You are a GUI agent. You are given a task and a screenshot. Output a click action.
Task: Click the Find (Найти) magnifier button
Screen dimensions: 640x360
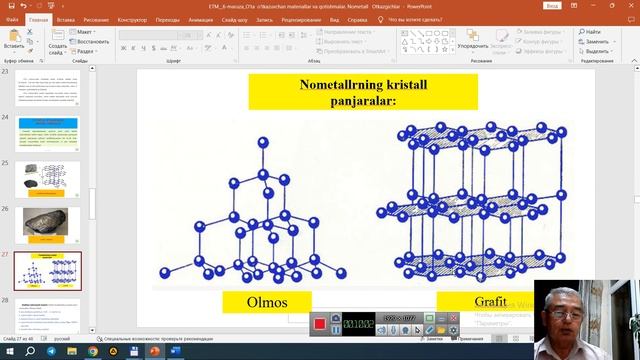[589, 32]
